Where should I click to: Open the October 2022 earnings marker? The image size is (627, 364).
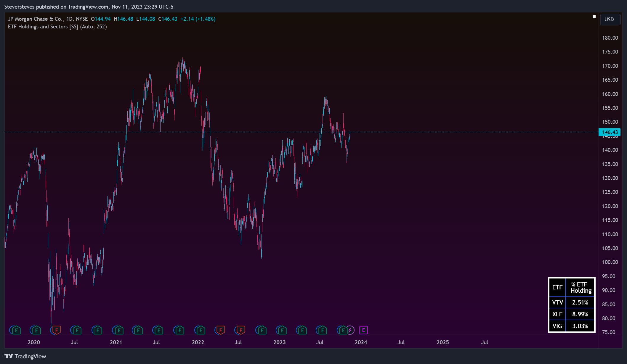click(262, 330)
